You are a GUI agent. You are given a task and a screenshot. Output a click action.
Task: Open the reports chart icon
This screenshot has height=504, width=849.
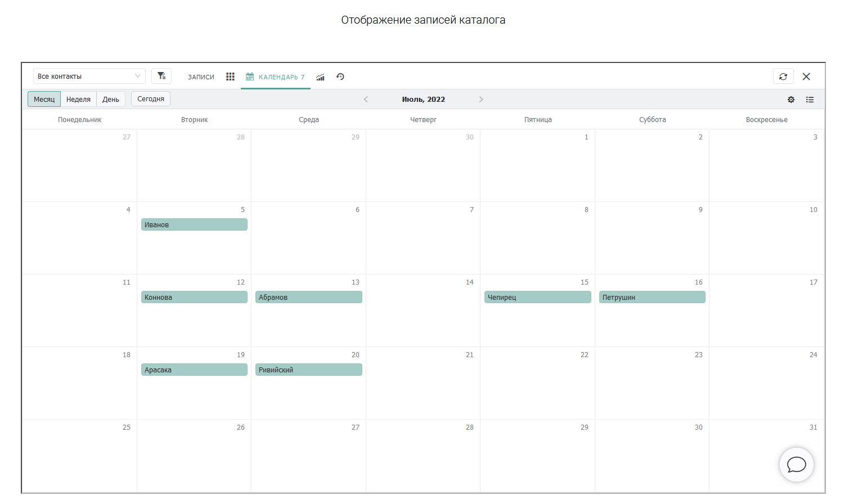coord(320,77)
